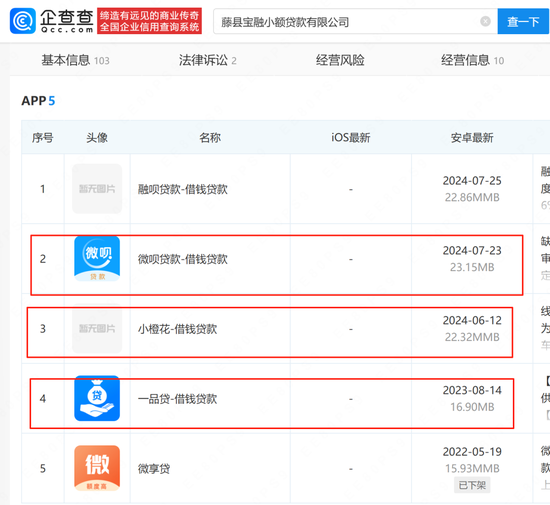Click placeholder image for 小橙花 app

(97, 329)
